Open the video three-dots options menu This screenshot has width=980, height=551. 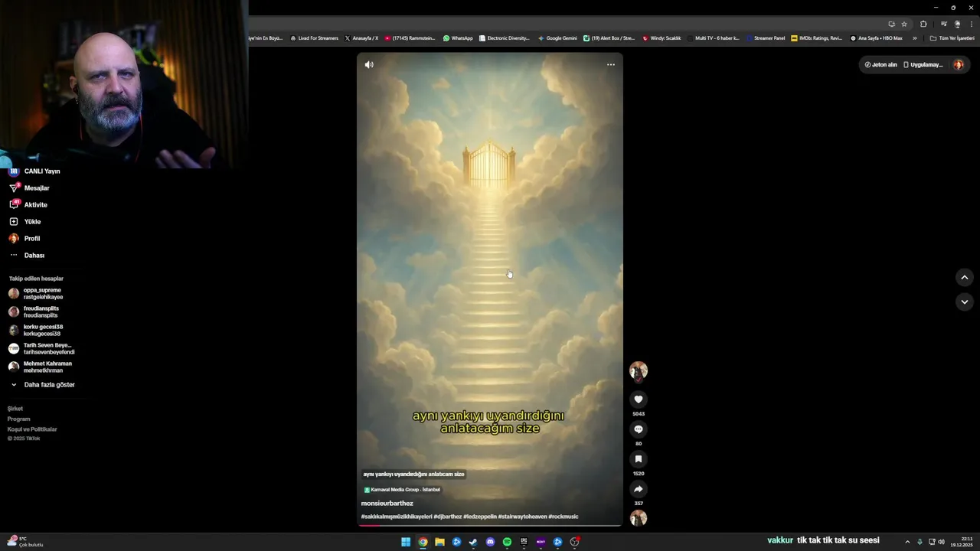611,65
